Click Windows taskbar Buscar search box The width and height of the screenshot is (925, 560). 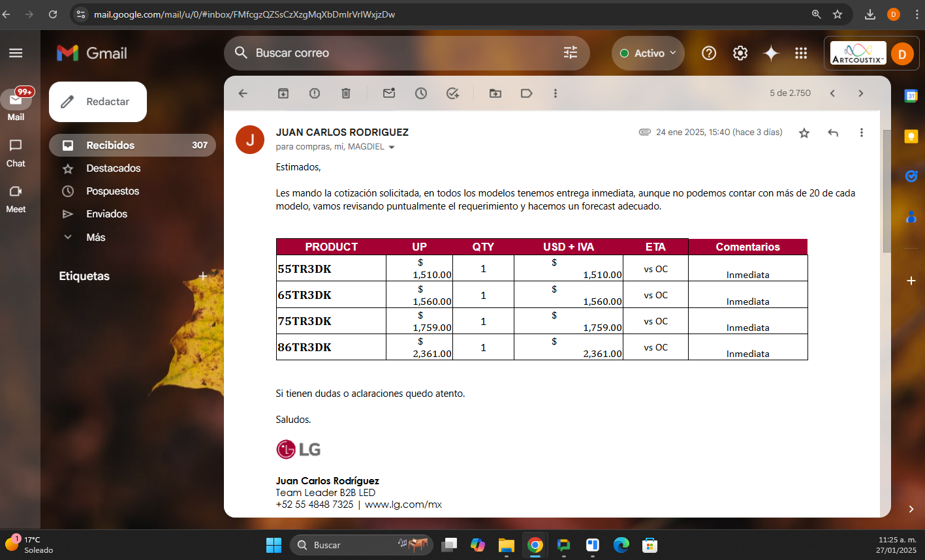click(361, 545)
